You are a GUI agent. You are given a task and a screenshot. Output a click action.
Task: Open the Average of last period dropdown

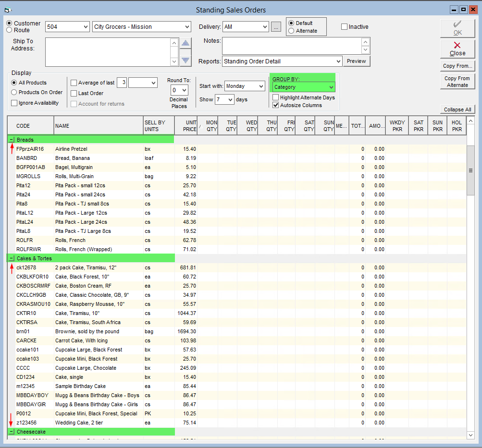pyautogui.click(x=153, y=83)
